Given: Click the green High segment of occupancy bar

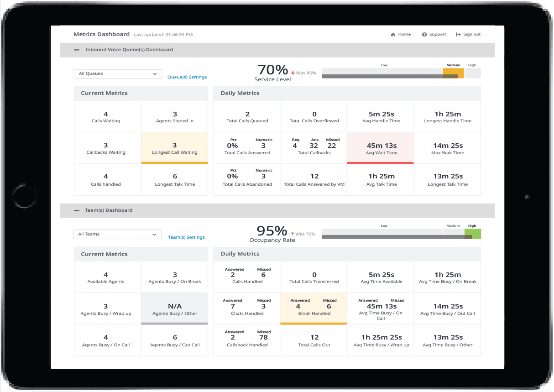Looking at the screenshot, I should pos(473,234).
